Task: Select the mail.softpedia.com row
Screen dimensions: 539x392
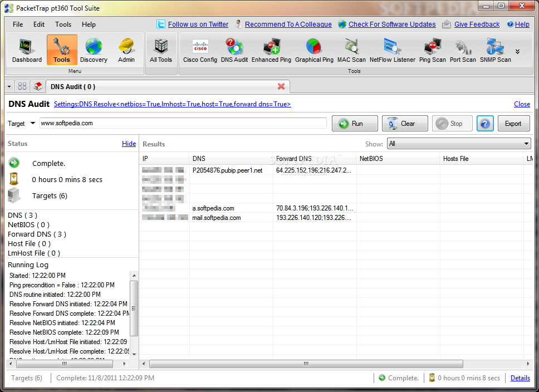Action: [336, 218]
